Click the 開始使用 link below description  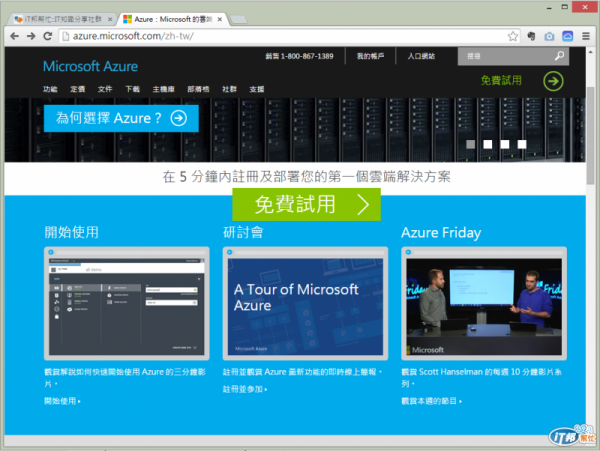[x=62, y=401]
